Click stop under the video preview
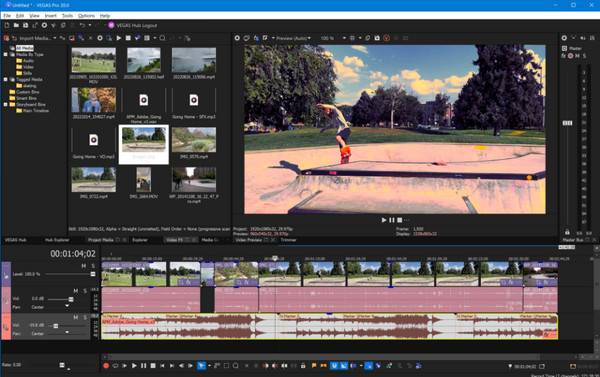This screenshot has width=600, height=377. point(399,220)
